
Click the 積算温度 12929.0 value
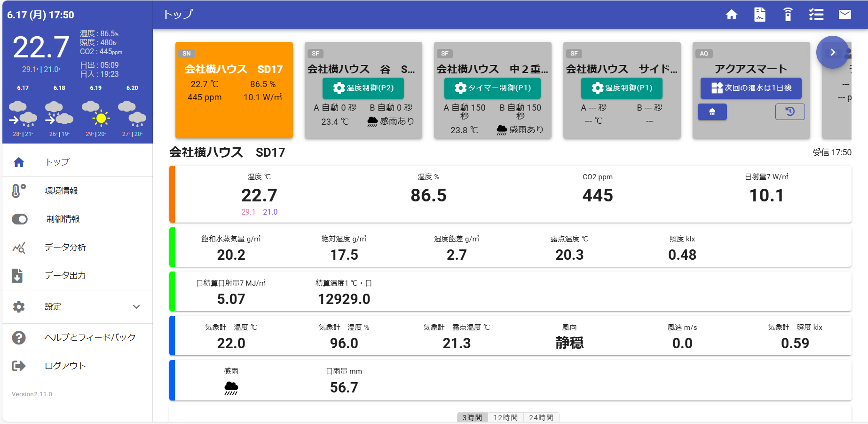(x=344, y=299)
